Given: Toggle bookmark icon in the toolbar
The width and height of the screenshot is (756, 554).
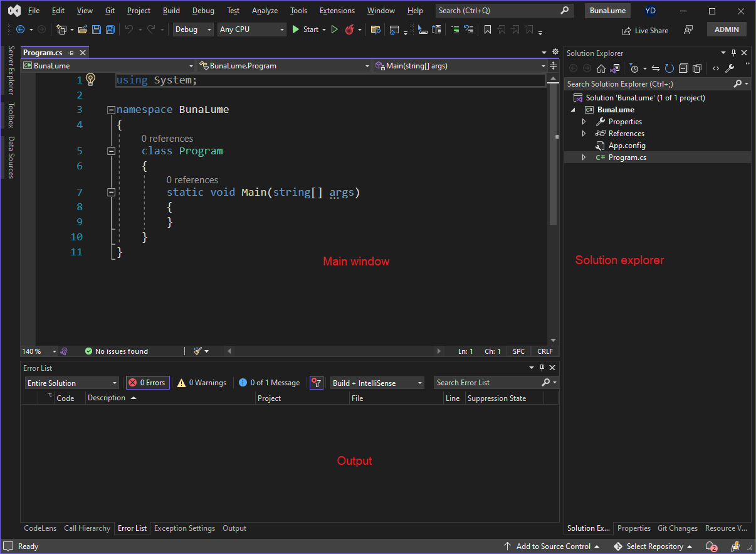Looking at the screenshot, I should [x=487, y=29].
